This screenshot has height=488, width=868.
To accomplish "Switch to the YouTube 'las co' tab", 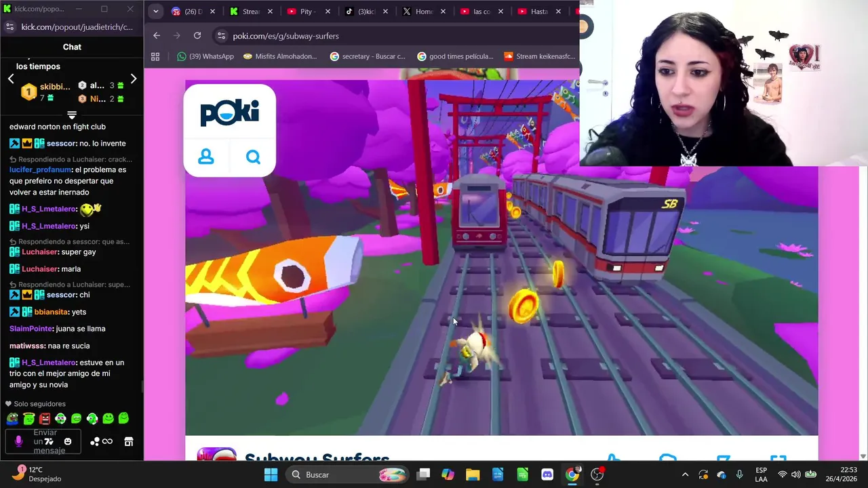I will click(481, 12).
